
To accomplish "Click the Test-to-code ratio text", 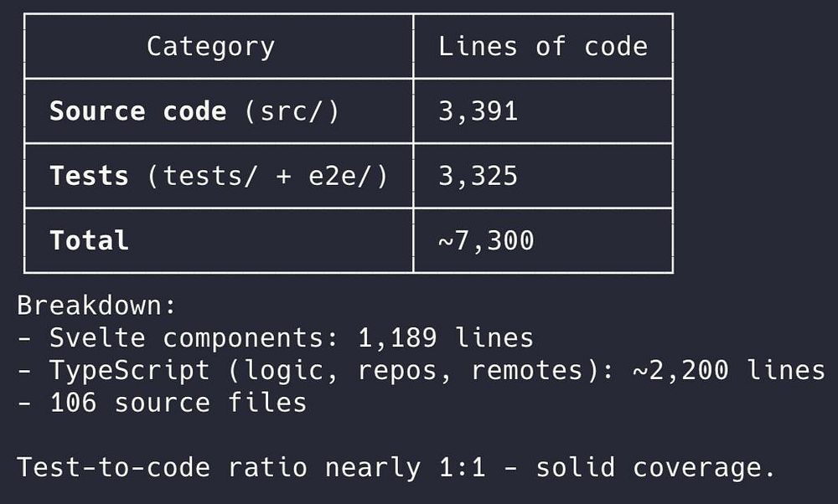I will tap(161, 467).
